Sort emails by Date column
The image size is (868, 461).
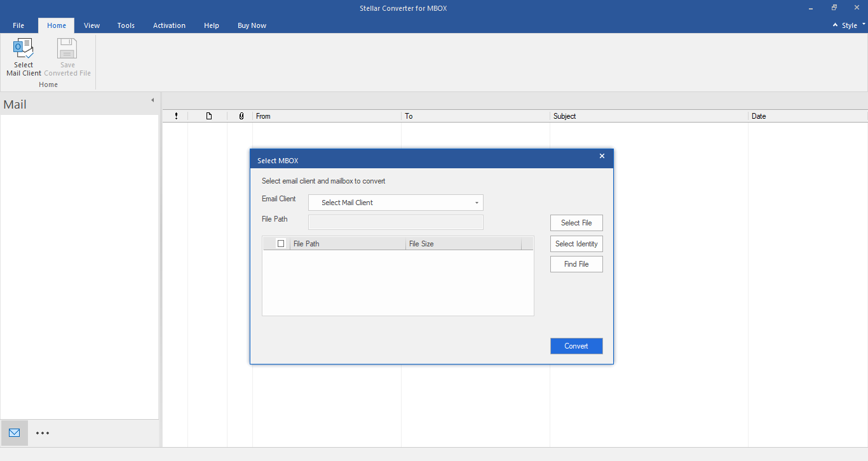(x=808, y=116)
